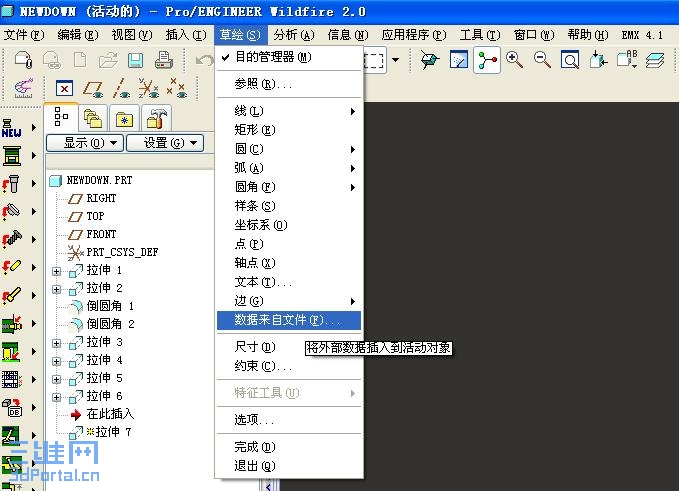This screenshot has width=679, height=491.
Task: Click the print icon
Action: pyautogui.click(x=164, y=60)
